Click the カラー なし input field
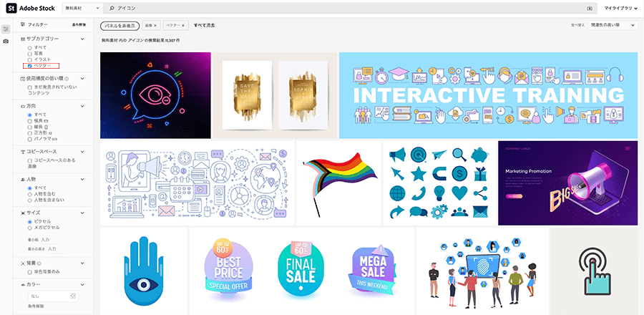 [x=52, y=296]
